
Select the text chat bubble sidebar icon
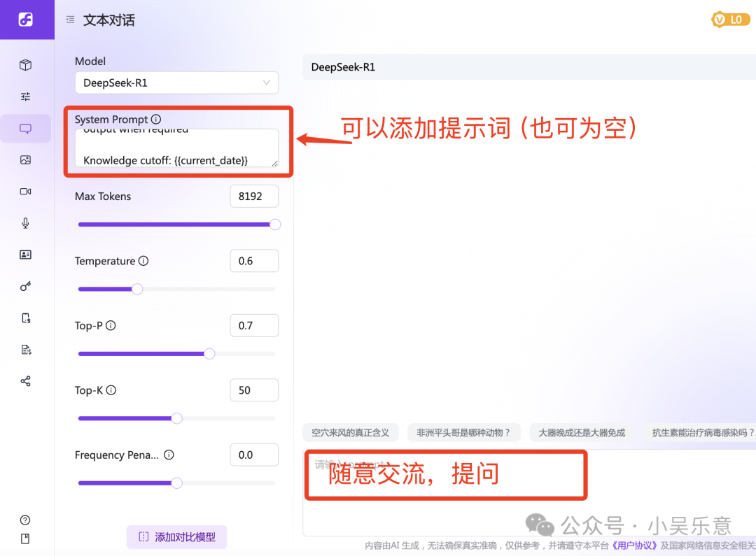pyautogui.click(x=26, y=129)
